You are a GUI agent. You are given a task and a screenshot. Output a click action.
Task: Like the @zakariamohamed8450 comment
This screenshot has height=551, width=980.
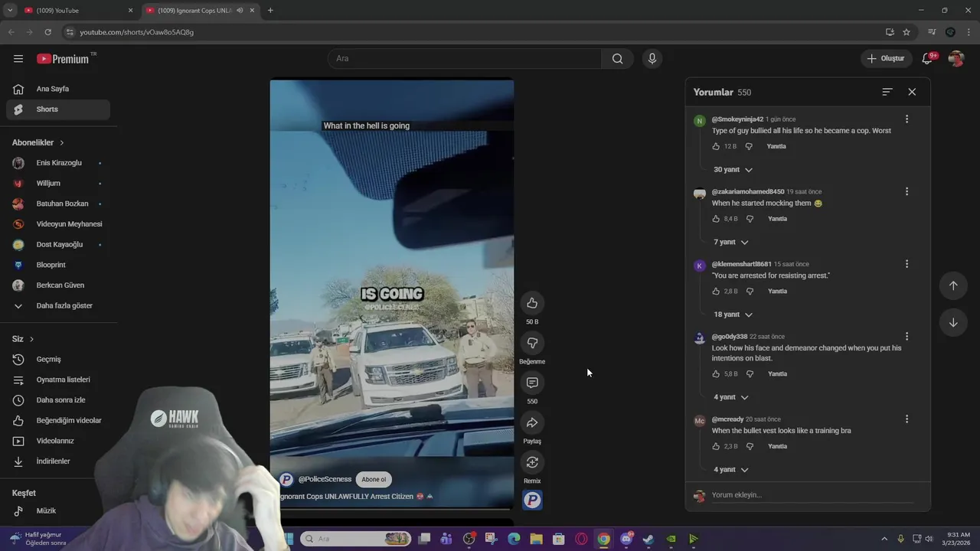pyautogui.click(x=716, y=219)
